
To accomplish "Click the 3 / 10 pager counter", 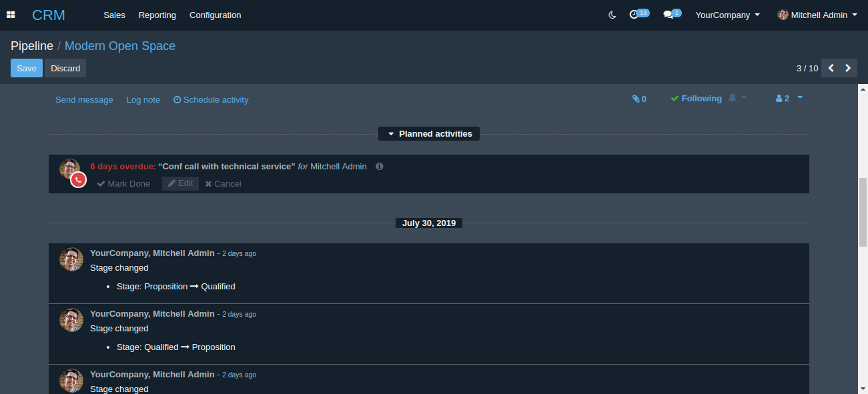I will point(807,68).
